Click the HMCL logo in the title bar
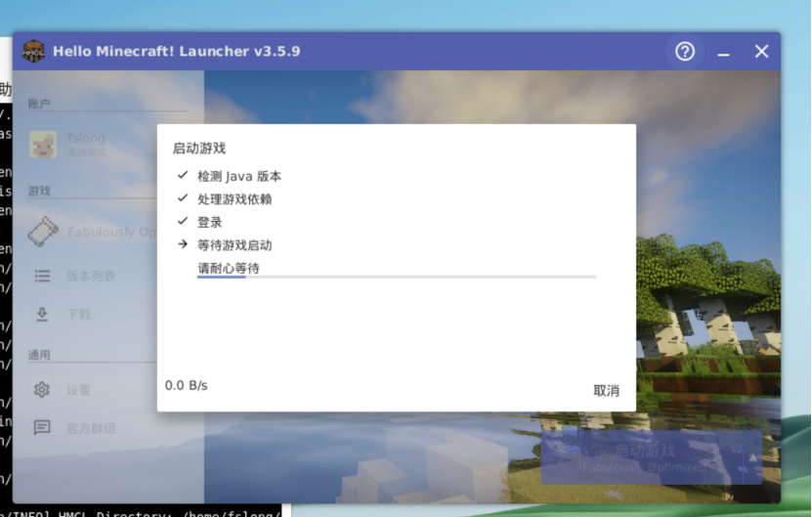 [33, 51]
